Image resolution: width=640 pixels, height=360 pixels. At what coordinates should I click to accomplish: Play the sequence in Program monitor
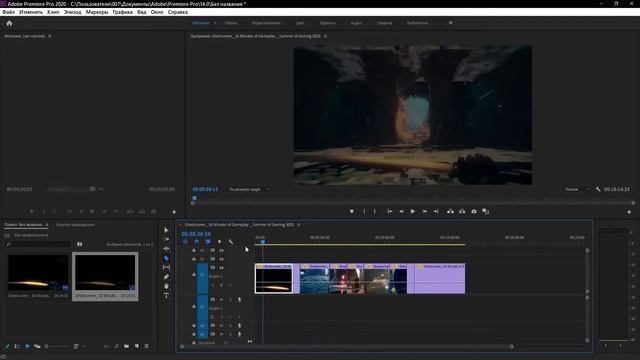pos(413,211)
